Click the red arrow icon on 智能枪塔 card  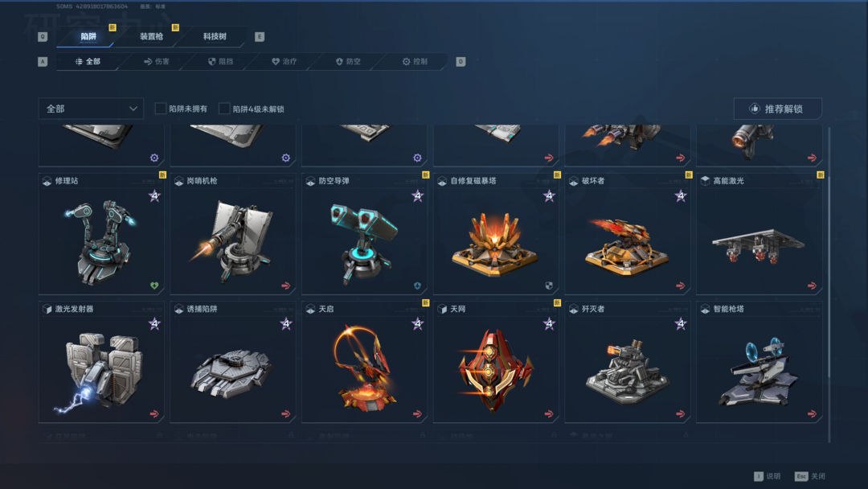812,413
